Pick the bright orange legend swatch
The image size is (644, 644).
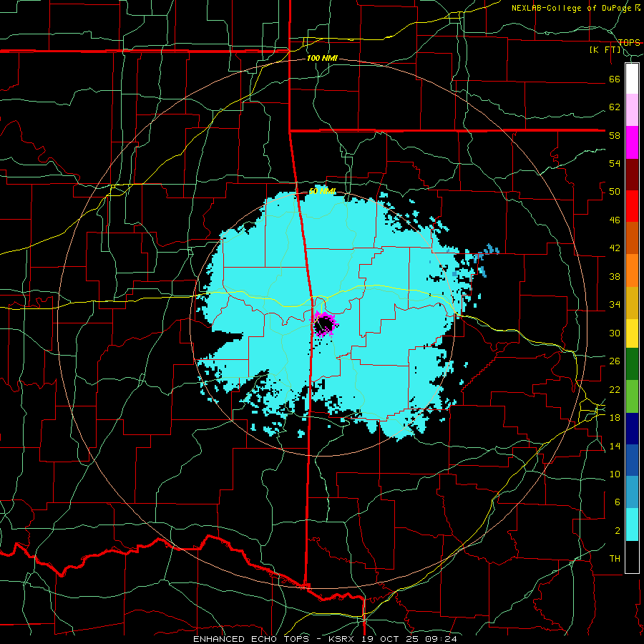tap(632, 270)
